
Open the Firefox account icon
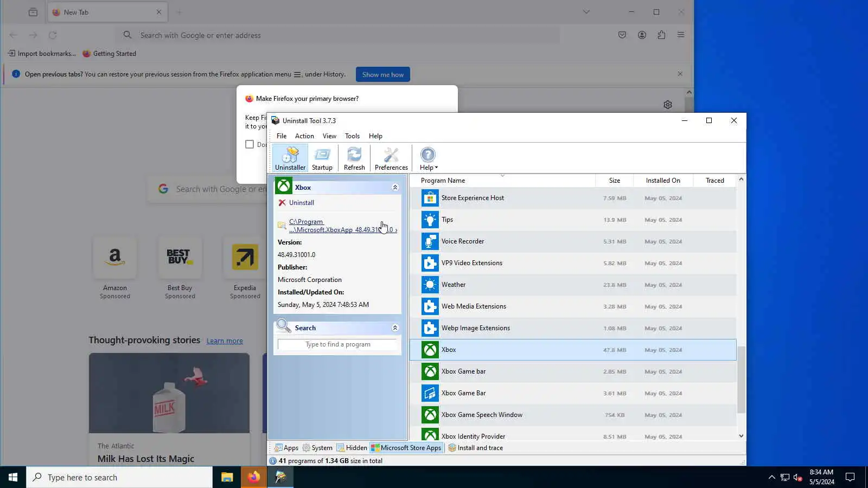tap(642, 35)
